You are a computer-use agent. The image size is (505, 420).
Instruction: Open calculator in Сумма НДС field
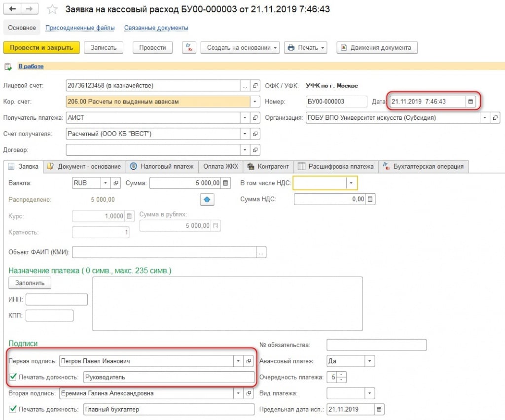tap(370, 199)
